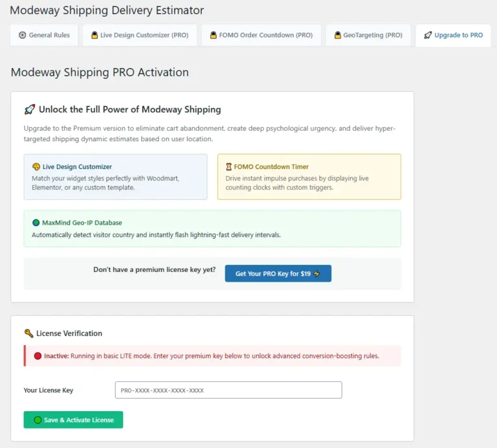Click the lock icon beside GeoTargeting
The width and height of the screenshot is (497, 448).
(x=338, y=35)
